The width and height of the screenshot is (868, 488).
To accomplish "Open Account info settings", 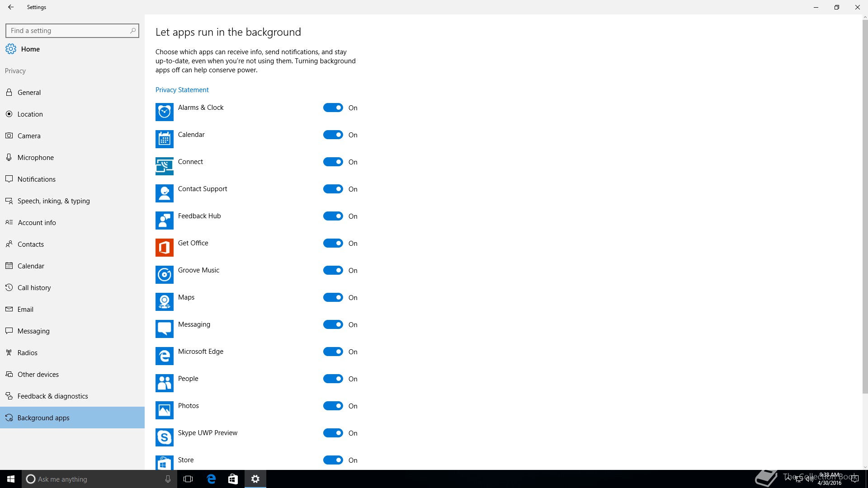I will (x=72, y=222).
